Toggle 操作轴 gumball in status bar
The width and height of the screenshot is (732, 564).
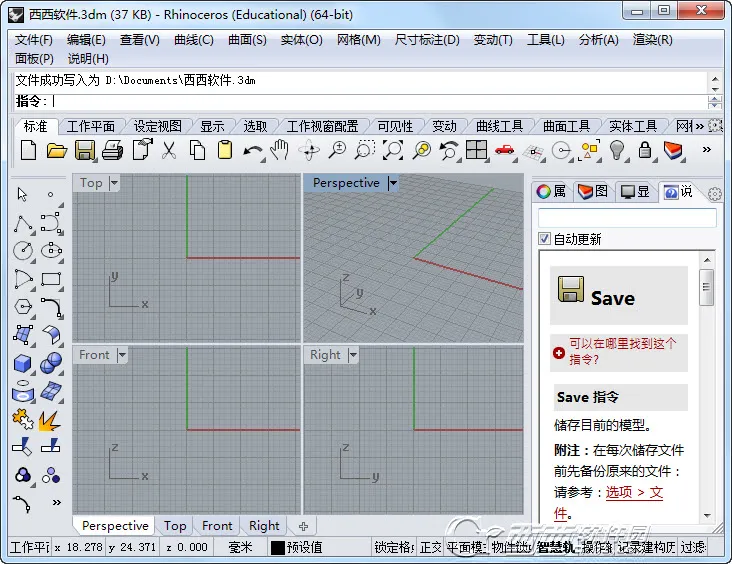click(597, 547)
